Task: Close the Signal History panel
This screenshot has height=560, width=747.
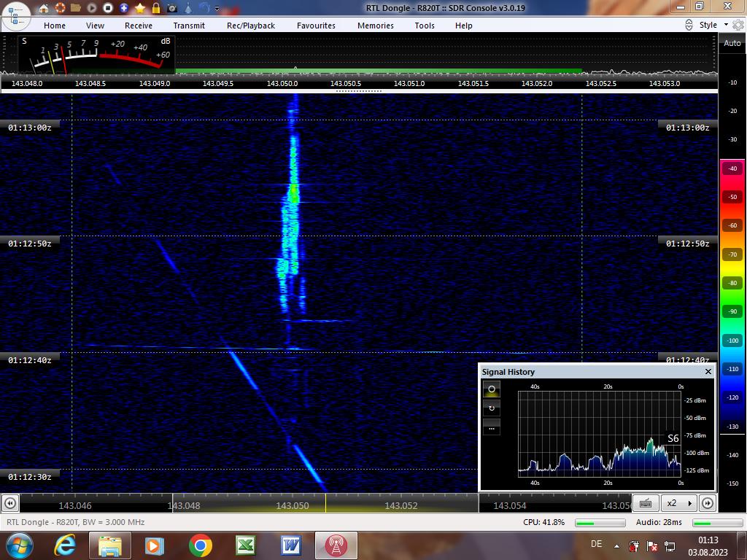Action: (x=708, y=371)
